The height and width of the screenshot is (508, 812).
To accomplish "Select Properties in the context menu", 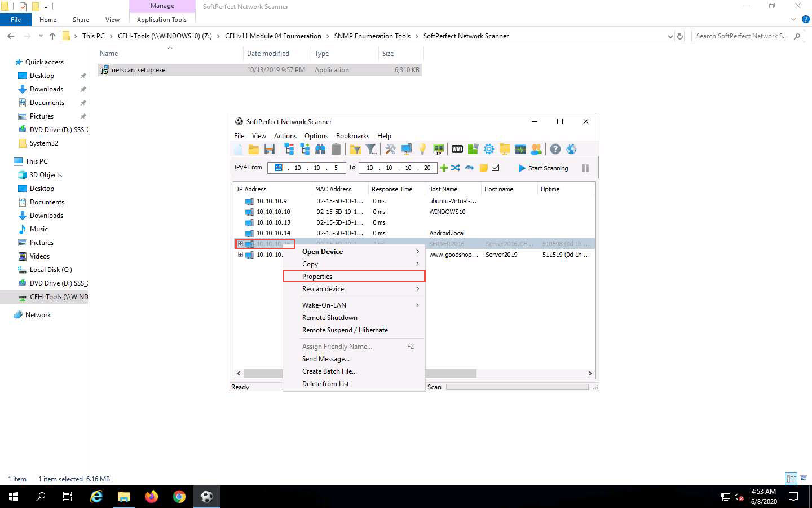I will (354, 277).
